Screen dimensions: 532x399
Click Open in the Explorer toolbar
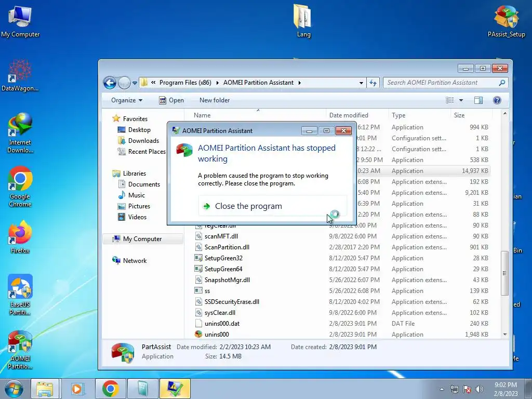coord(171,100)
